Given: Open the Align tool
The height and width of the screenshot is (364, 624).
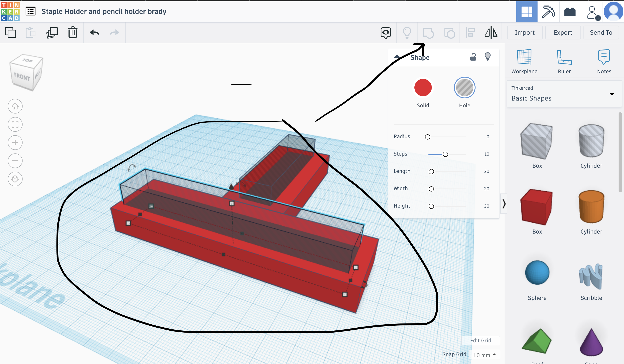Looking at the screenshot, I should 471,33.
